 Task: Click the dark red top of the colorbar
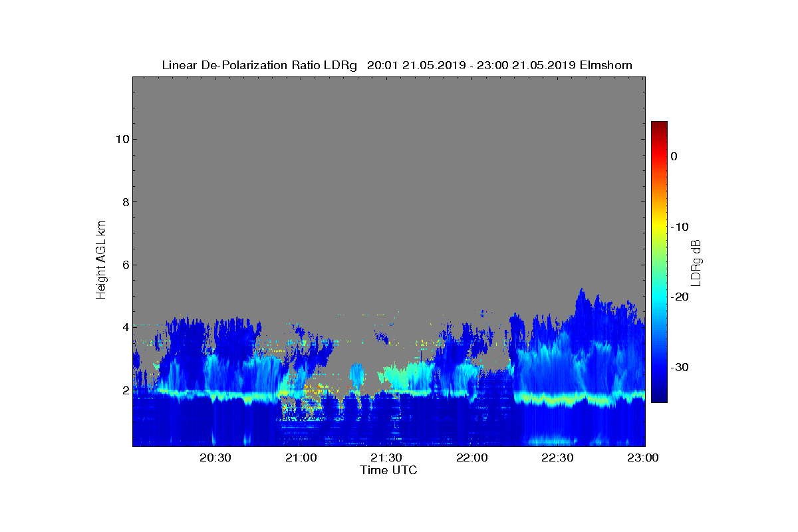(659, 126)
